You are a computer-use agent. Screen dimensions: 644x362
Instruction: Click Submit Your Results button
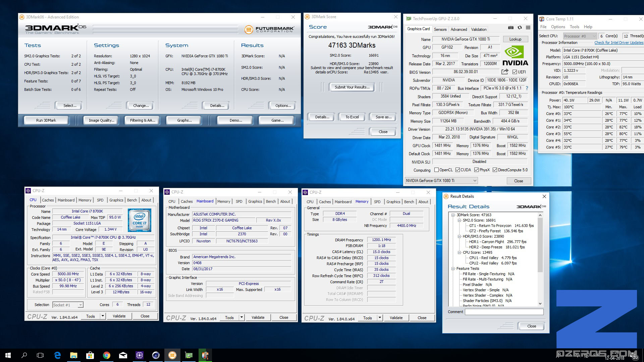click(x=352, y=87)
